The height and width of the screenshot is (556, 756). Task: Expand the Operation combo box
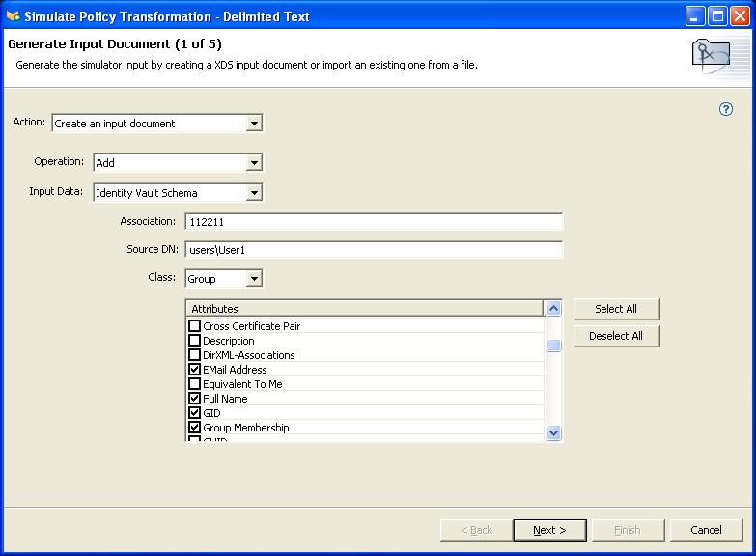254,163
